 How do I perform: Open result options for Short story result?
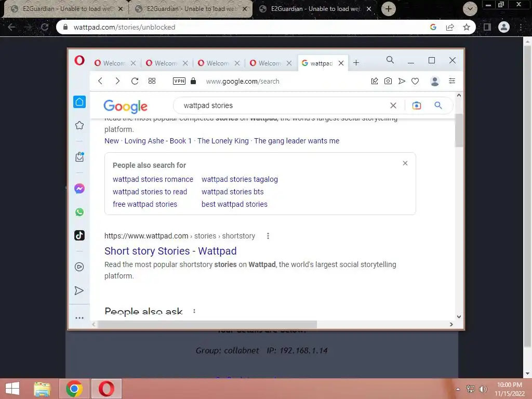coord(268,236)
